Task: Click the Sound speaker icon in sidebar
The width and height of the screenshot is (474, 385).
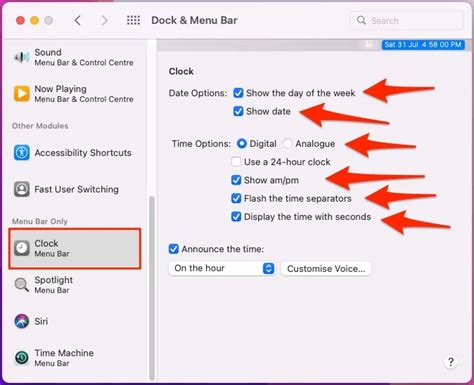Action: [22, 57]
